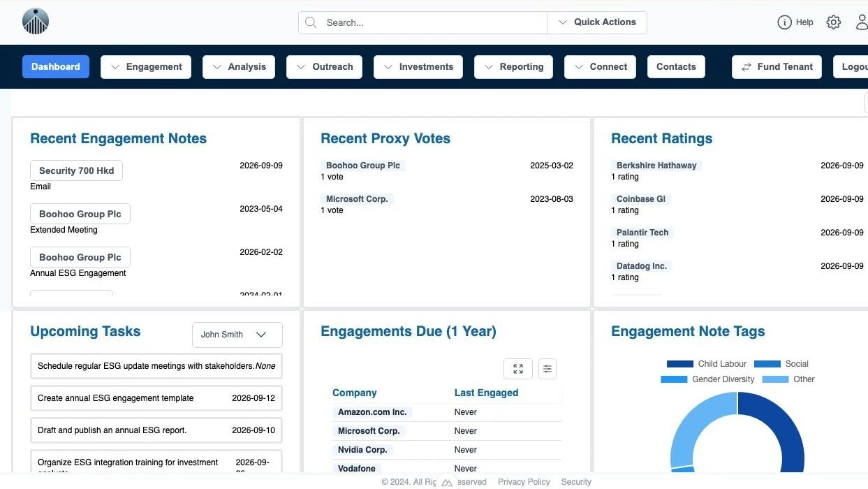The height and width of the screenshot is (489, 868).
Task: Go to the Dashboard tab
Action: (56, 67)
